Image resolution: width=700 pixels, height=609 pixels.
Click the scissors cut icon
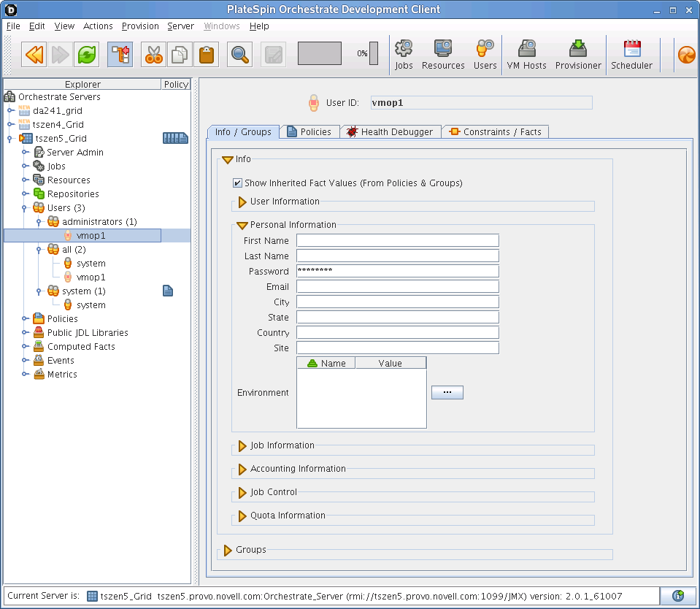(153, 54)
